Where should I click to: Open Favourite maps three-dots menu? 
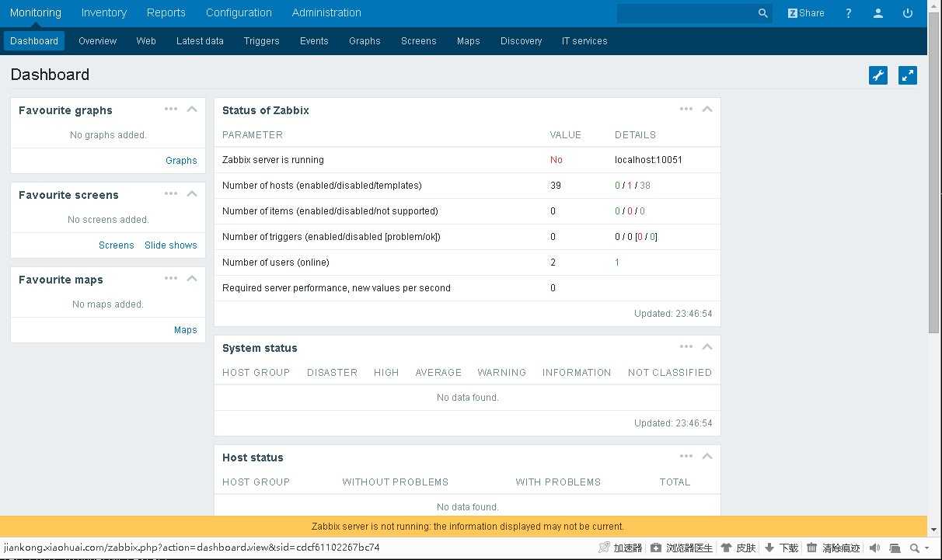[x=171, y=279]
